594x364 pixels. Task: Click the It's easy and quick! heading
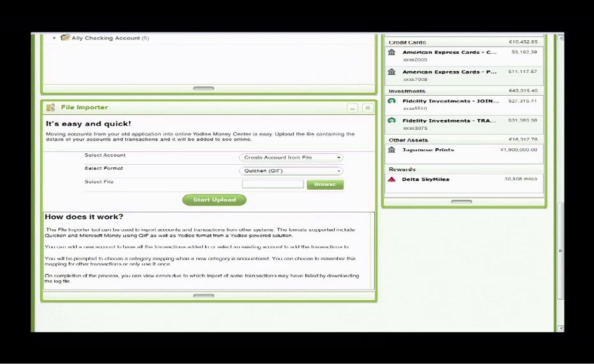click(88, 123)
